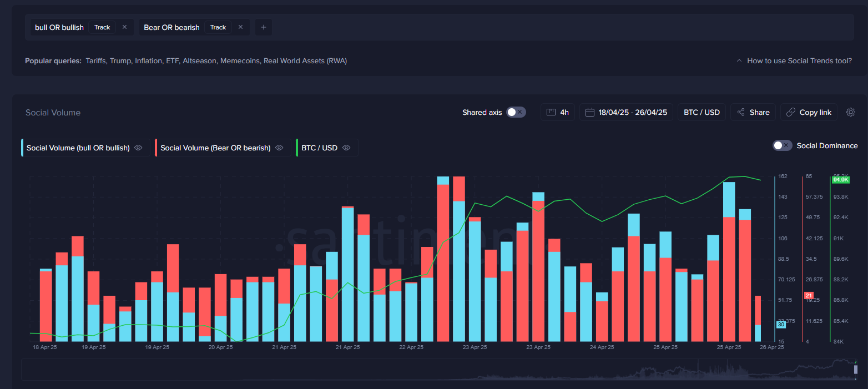Image resolution: width=868 pixels, height=389 pixels.
Task: Open the BTC / USD asset selector
Action: tap(702, 112)
